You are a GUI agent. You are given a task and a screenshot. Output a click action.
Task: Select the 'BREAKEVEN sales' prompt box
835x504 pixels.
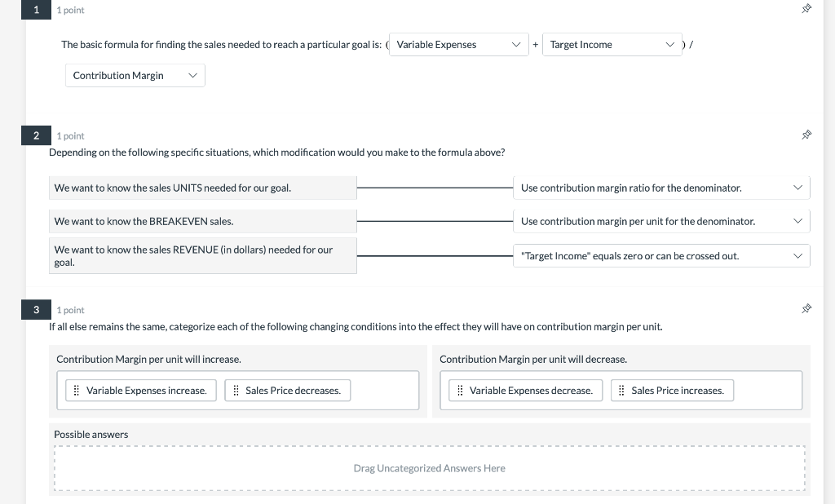[x=203, y=221]
